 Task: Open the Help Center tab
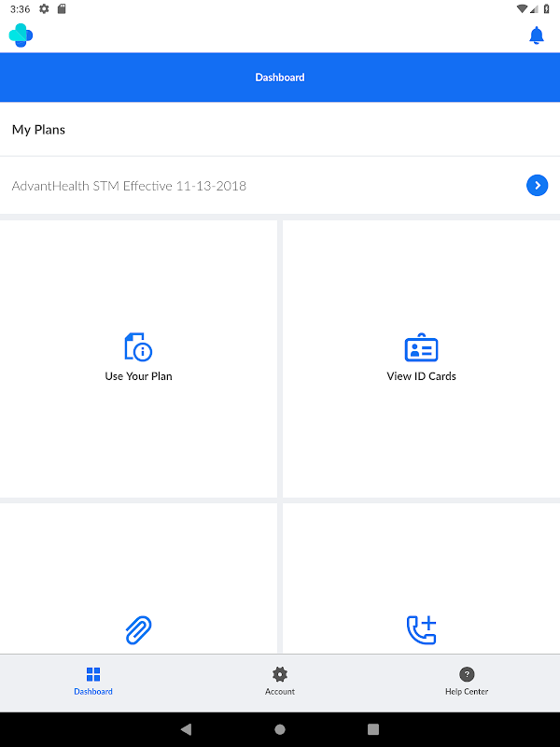(x=467, y=682)
